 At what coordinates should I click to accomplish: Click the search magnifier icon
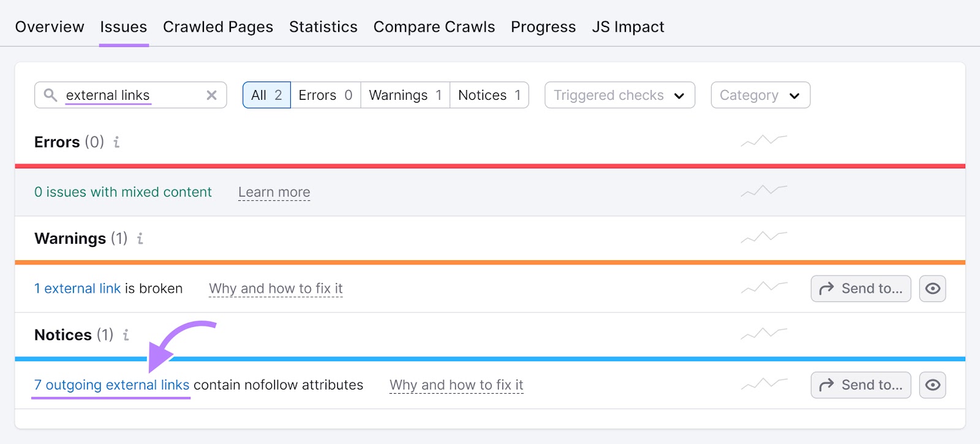pyautogui.click(x=50, y=95)
